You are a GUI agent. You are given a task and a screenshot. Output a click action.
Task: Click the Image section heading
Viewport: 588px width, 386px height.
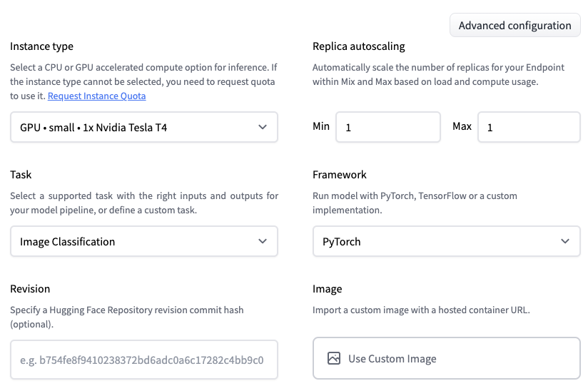327,289
